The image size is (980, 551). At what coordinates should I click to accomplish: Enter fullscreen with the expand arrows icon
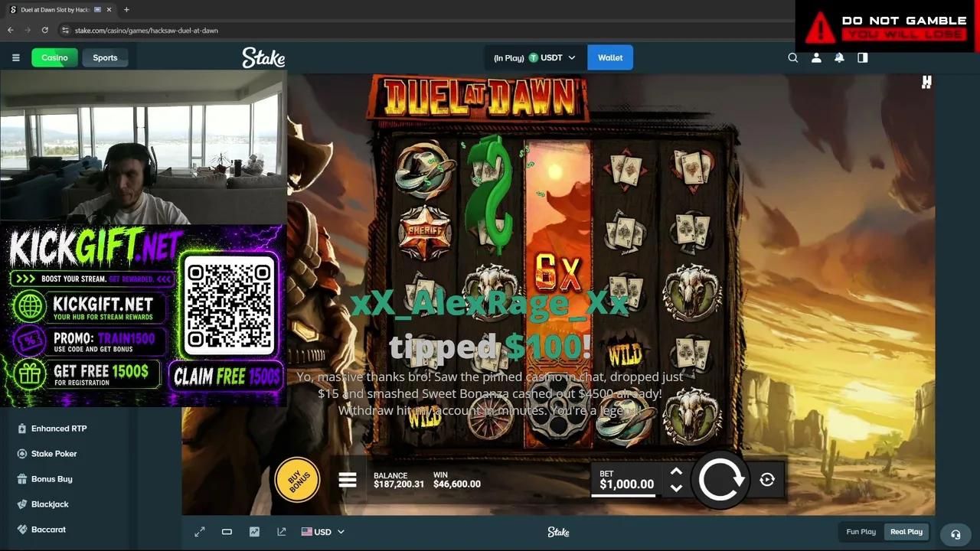click(200, 532)
